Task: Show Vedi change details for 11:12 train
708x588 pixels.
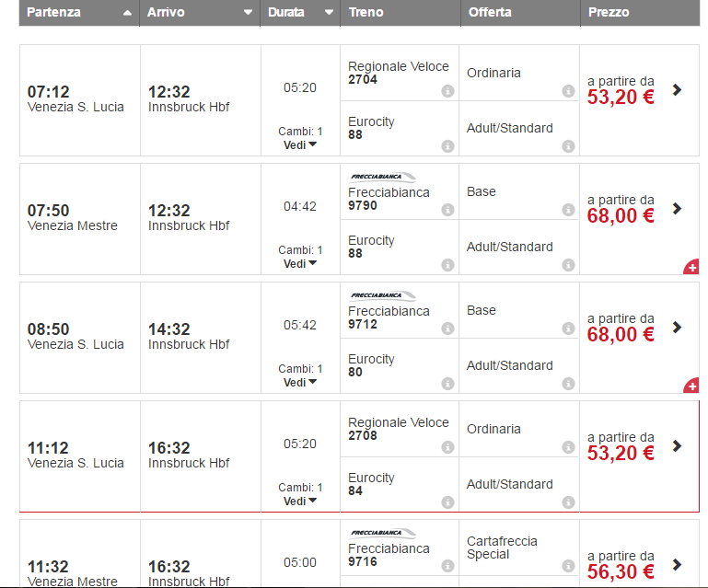Action: (300, 501)
